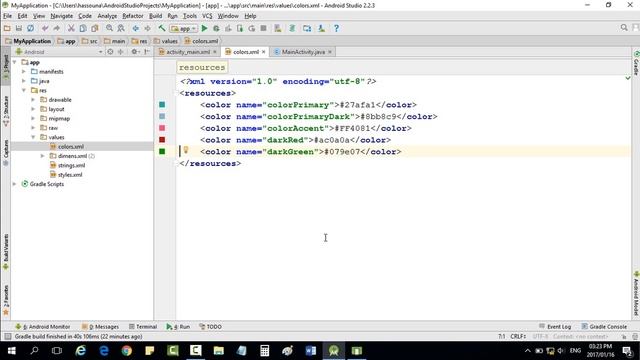The image size is (640, 360).
Task: Open Chrome from the Windows taskbar
Action: [x=127, y=351]
